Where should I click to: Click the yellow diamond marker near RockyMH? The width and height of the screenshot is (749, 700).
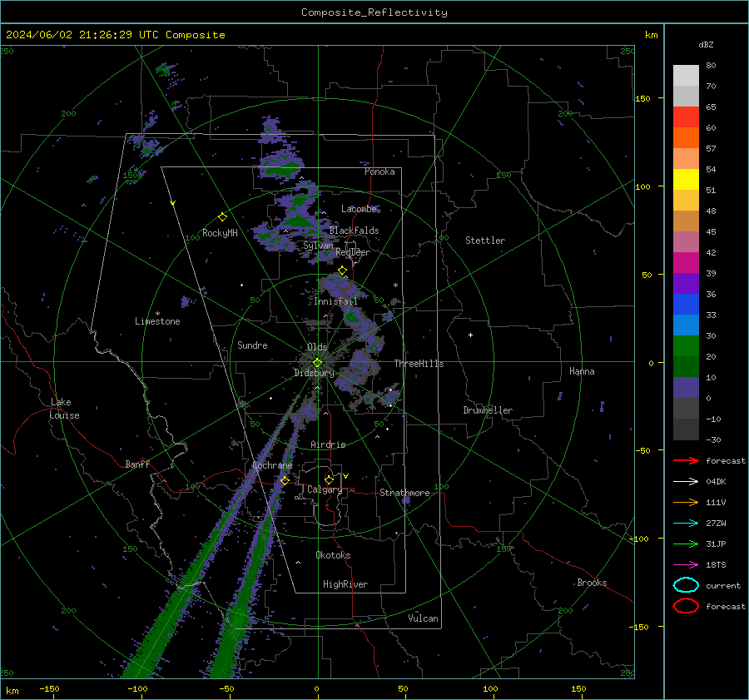pos(222,217)
